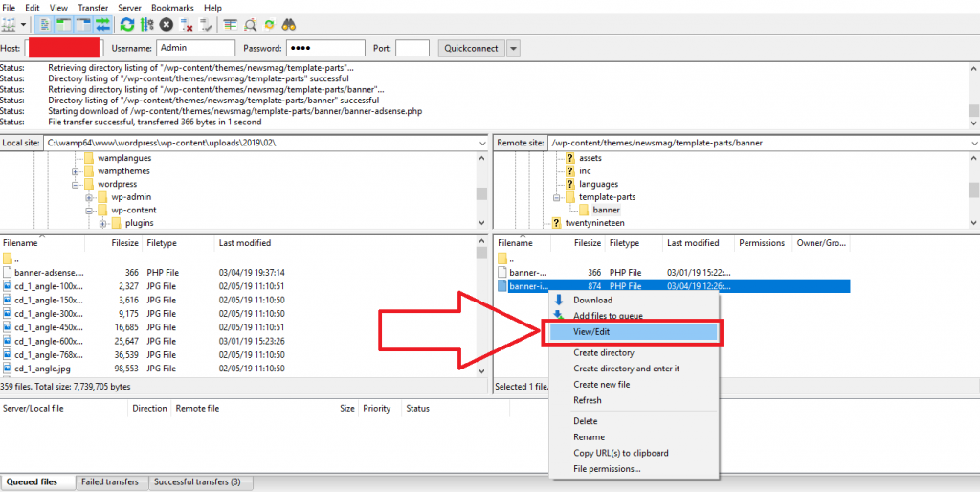The width and height of the screenshot is (980, 492).
Task: Click the Quickconnect button
Action: pos(471,48)
